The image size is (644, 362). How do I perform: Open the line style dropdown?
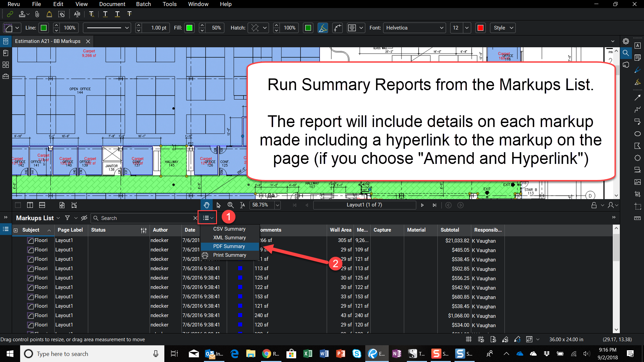point(107,28)
